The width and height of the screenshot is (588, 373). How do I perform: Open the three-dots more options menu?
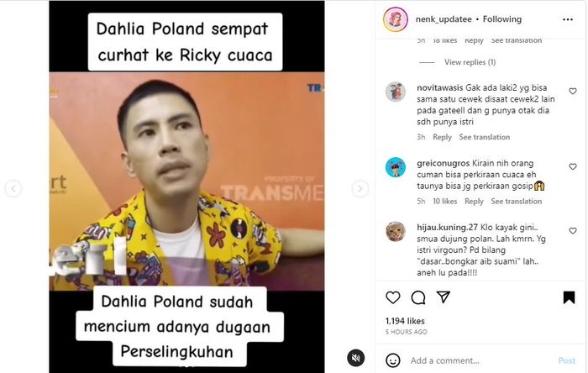click(x=568, y=19)
